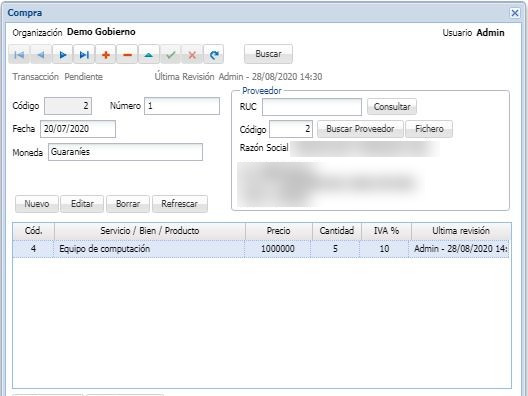Click the Borrar button
528x396 pixels.
(x=128, y=204)
